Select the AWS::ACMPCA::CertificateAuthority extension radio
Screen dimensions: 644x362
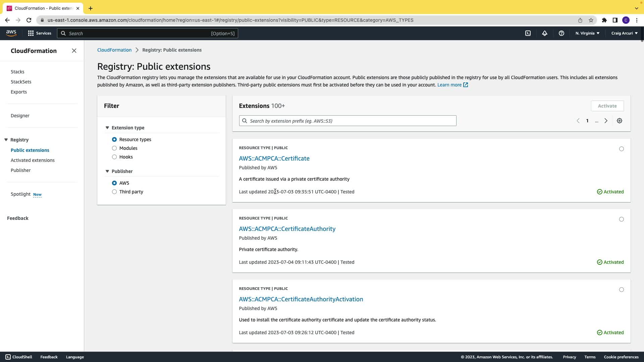pos(622,219)
